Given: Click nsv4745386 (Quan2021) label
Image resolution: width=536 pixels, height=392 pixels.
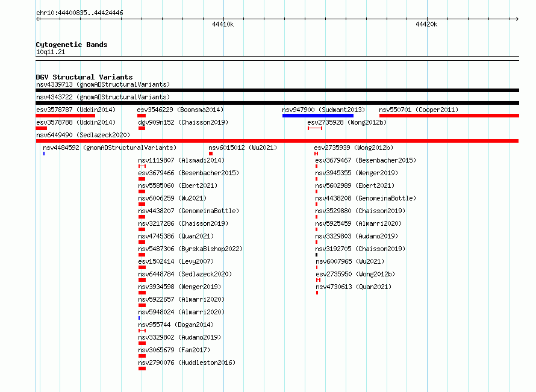Looking at the screenshot, I should (176, 236).
